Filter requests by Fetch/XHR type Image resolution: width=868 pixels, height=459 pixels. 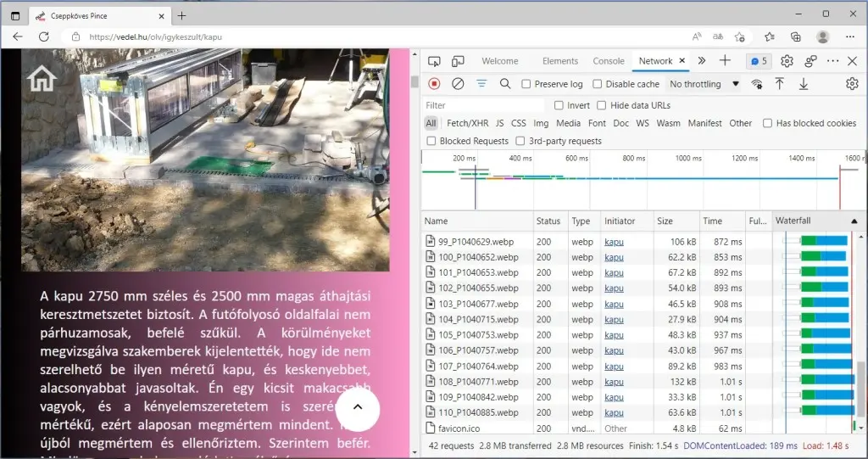tap(468, 123)
